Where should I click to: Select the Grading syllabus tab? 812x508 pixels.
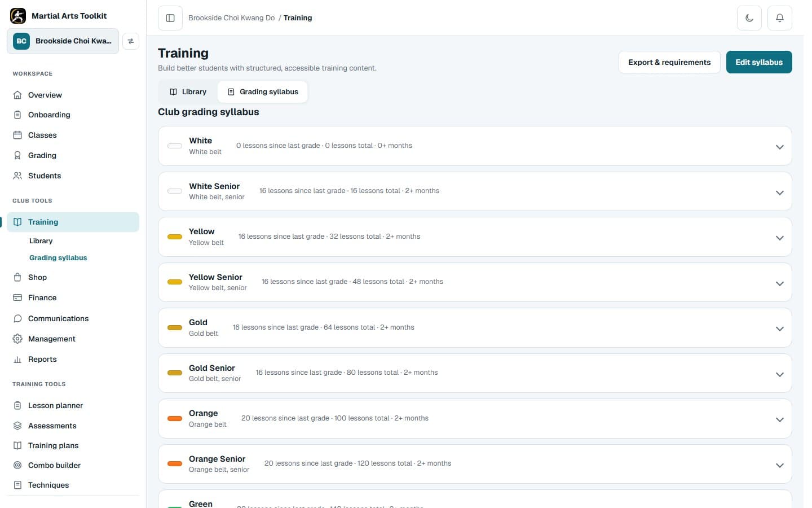coord(263,92)
